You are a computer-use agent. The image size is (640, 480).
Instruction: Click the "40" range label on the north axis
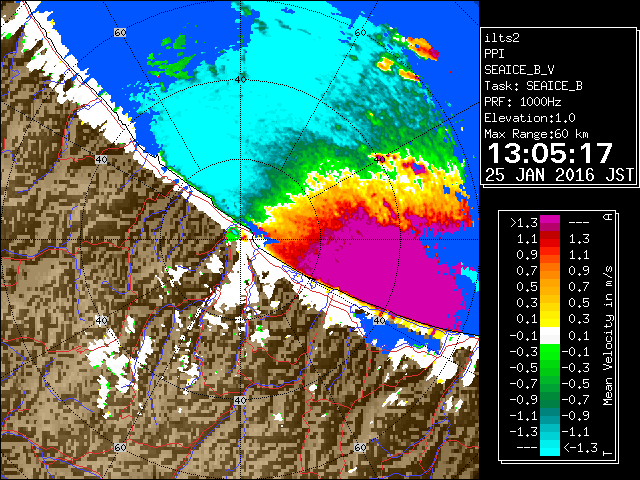(241, 79)
